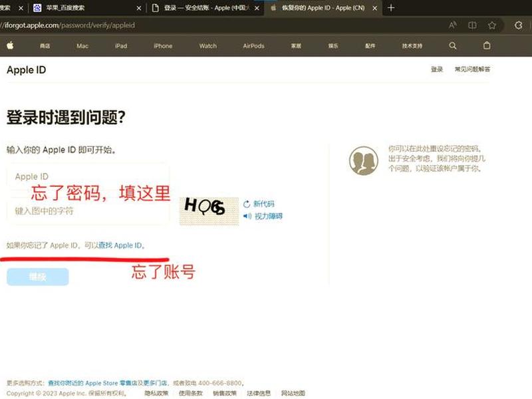Close the 苹果_百度搜索 tab

139,8
